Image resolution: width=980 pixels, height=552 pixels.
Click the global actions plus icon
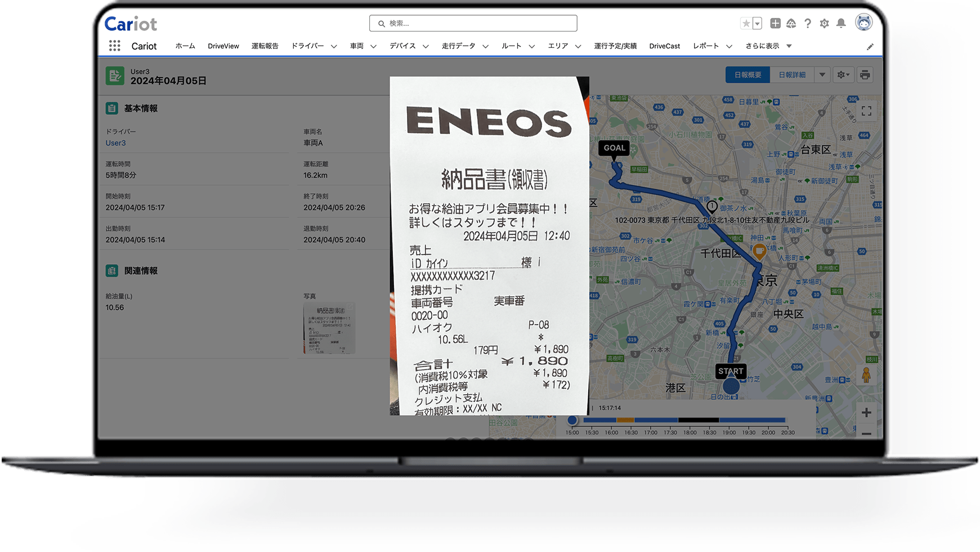point(775,23)
